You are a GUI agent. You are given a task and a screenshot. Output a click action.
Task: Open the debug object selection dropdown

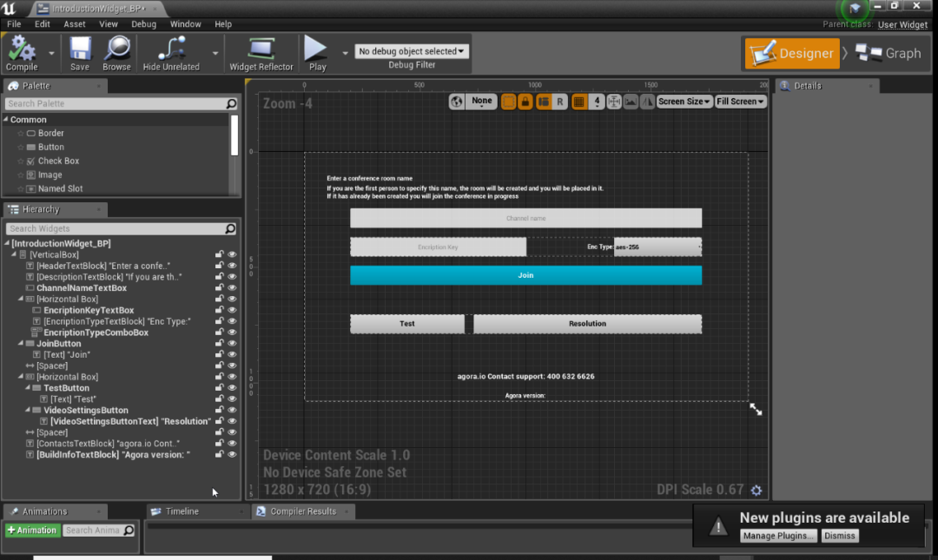412,51
